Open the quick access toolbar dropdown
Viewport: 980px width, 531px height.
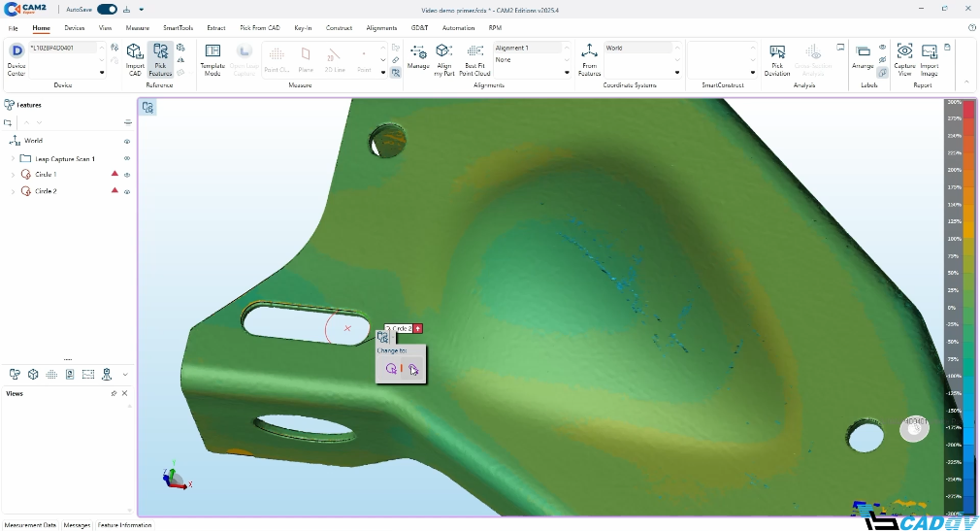click(142, 10)
